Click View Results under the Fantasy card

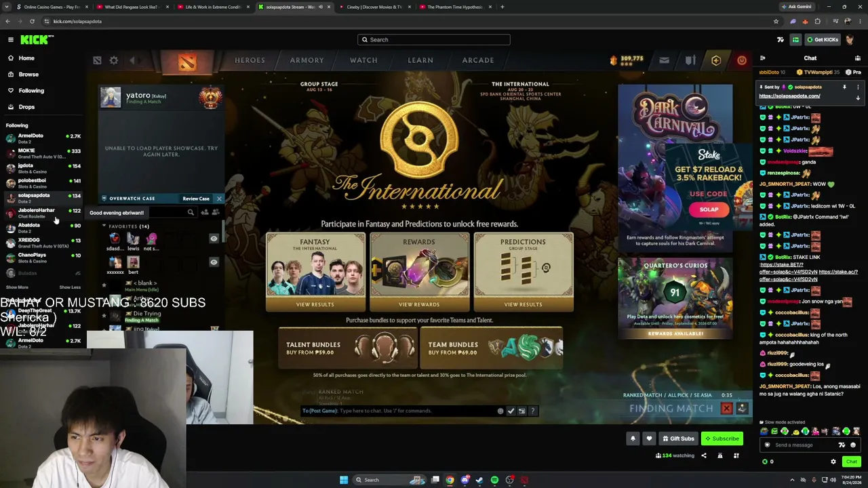coord(315,304)
